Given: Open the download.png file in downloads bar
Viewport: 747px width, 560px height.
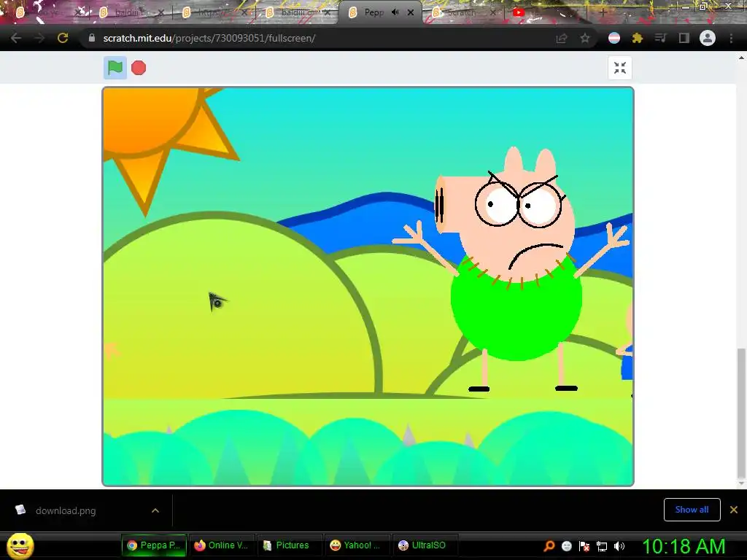Looking at the screenshot, I should tap(66, 510).
